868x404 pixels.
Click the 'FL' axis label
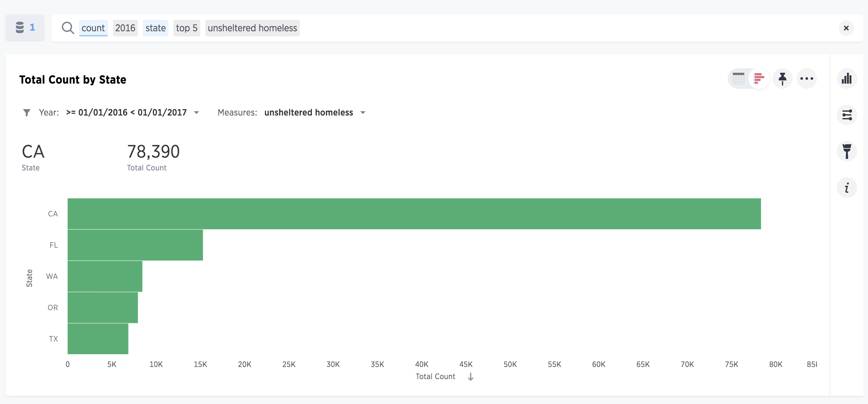coord(54,245)
